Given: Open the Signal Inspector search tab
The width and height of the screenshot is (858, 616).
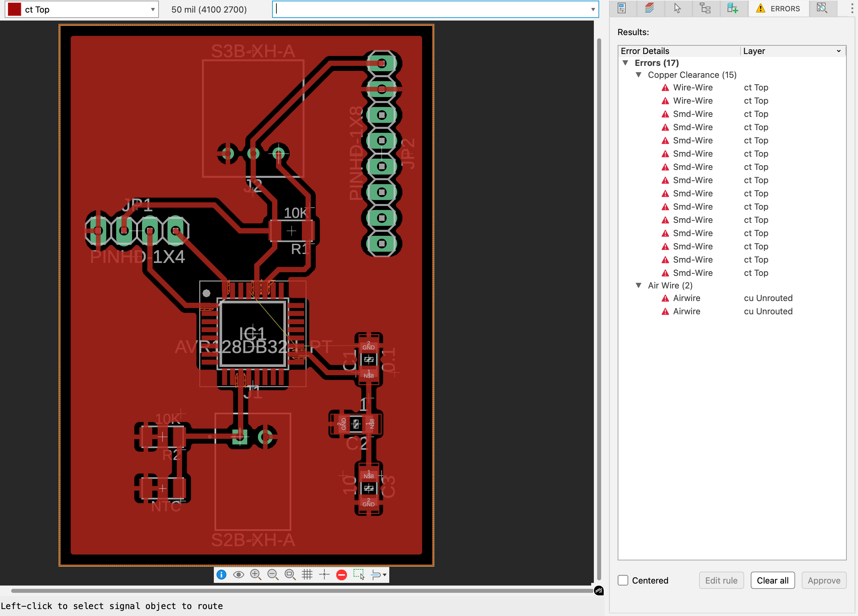Looking at the screenshot, I should (822, 8).
